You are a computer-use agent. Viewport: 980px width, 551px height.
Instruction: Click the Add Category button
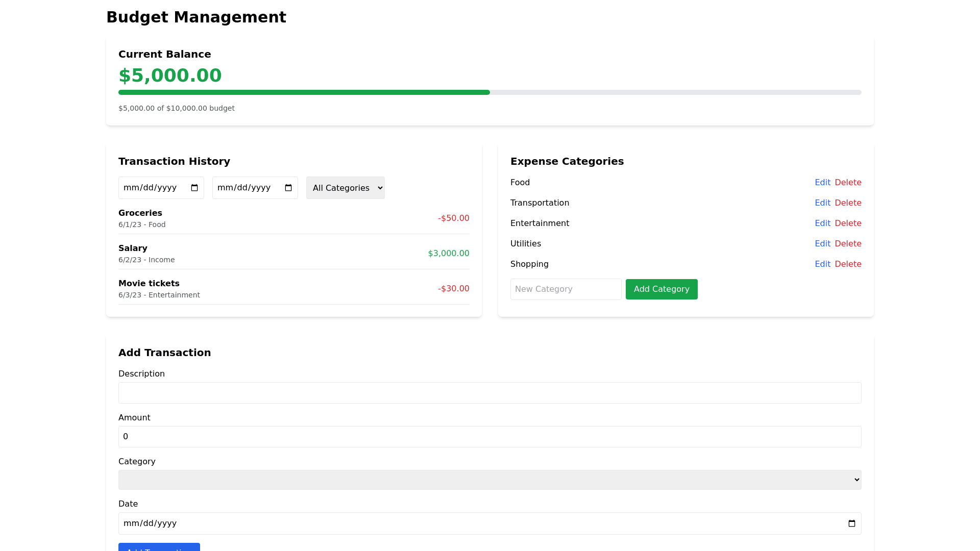click(x=661, y=289)
